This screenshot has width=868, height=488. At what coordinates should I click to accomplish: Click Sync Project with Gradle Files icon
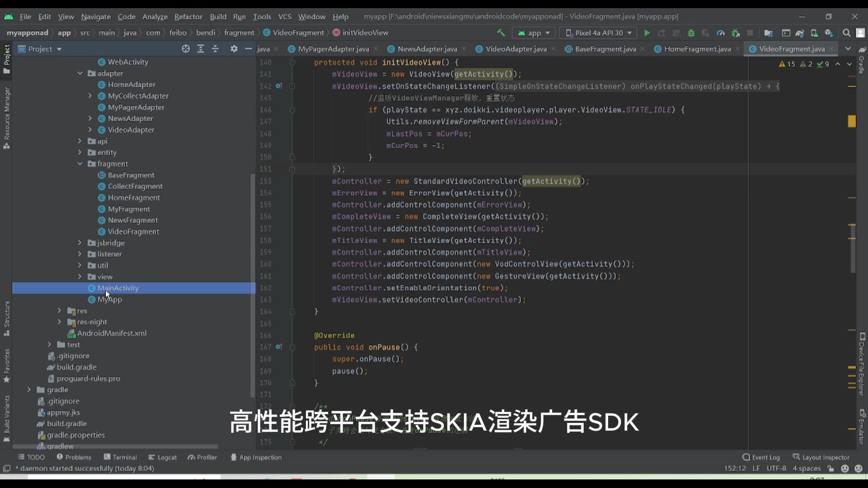point(800,33)
